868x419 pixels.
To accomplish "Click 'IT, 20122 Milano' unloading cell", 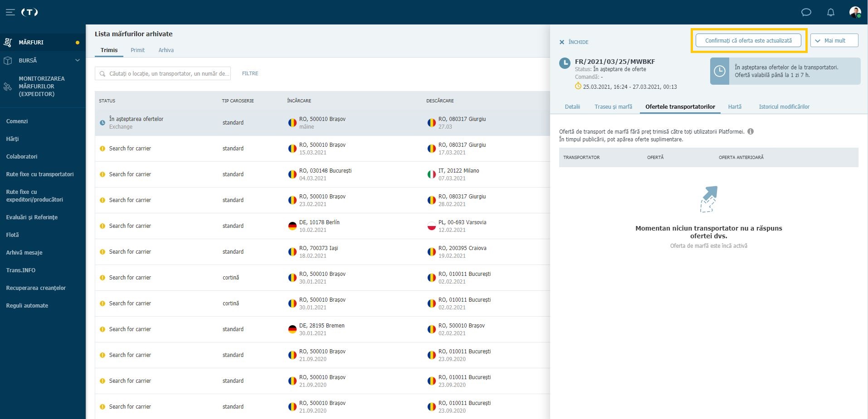I will tap(458, 171).
